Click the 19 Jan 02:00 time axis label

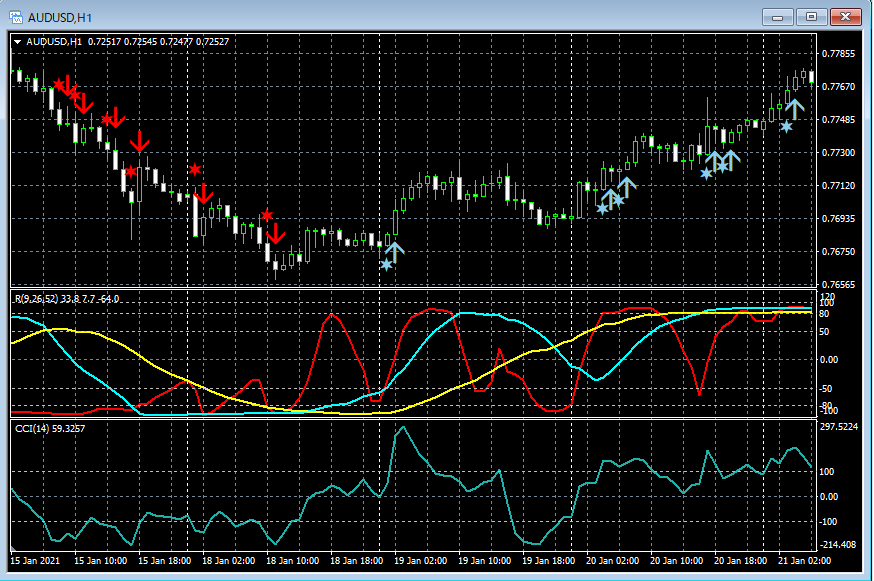point(420,561)
